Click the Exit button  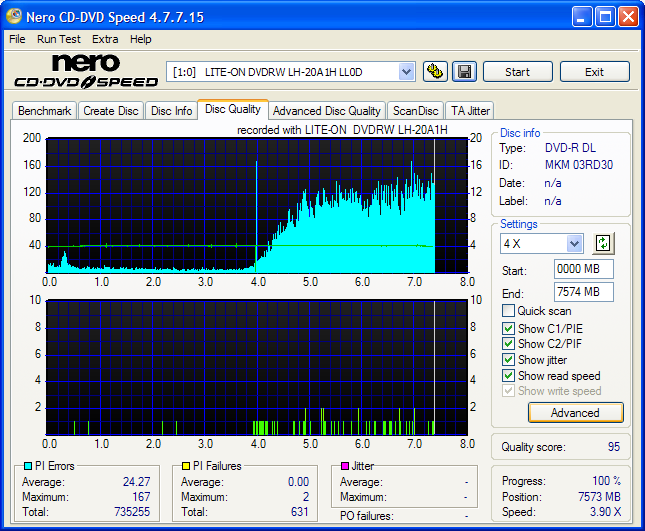[x=594, y=72]
